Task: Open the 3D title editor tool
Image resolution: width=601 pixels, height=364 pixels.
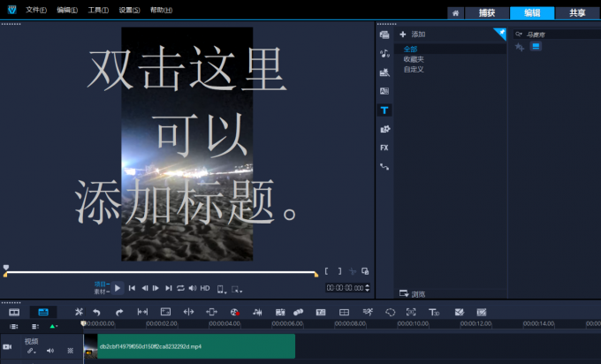Action: [x=434, y=312]
